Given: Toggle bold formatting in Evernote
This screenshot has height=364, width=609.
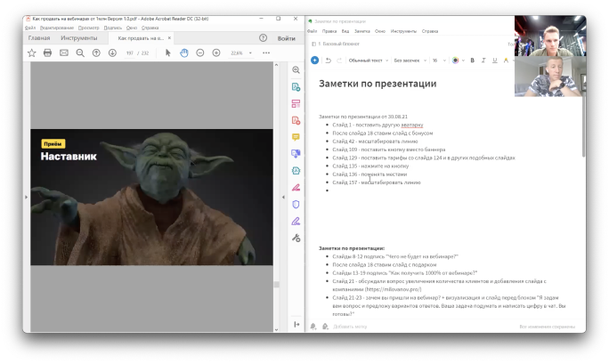Looking at the screenshot, I should pos(472,61).
